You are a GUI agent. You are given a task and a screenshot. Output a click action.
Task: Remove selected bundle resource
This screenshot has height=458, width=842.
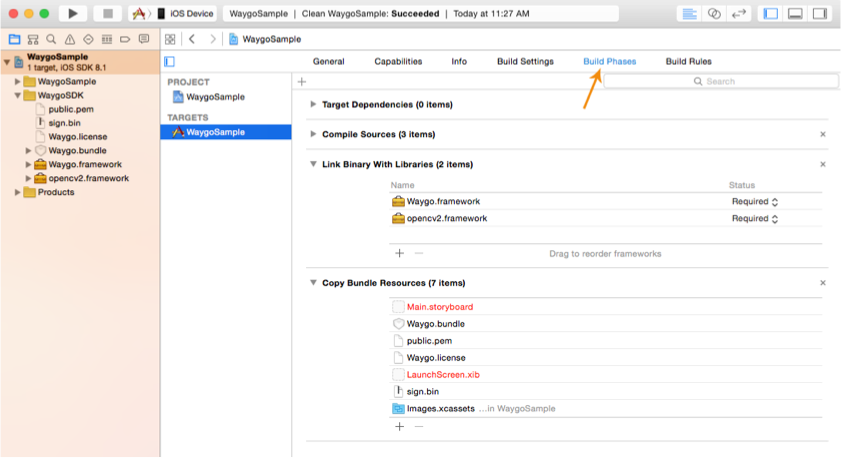(x=419, y=427)
